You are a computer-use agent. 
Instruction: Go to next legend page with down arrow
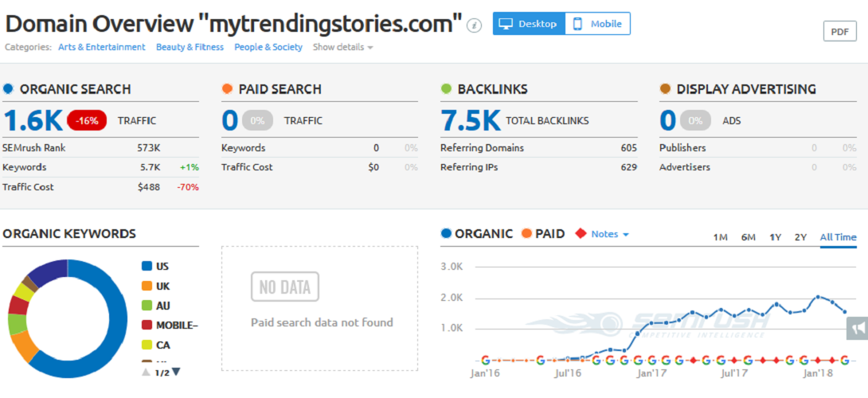point(176,372)
